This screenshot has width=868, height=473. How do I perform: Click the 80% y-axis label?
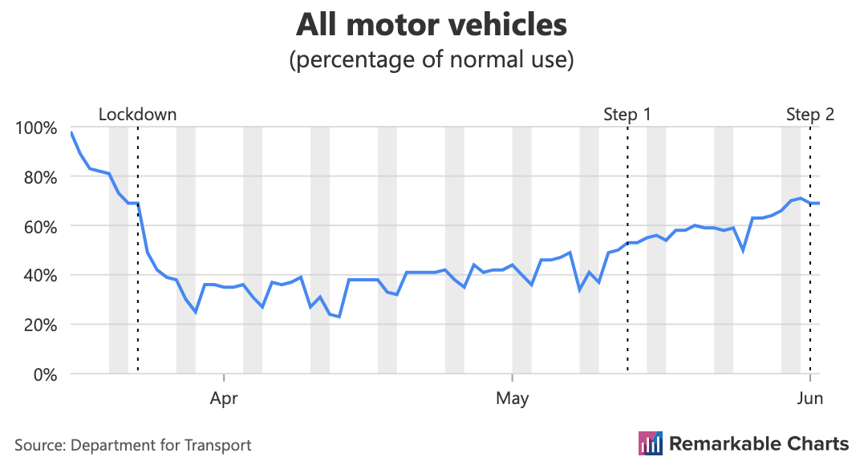click(x=39, y=177)
